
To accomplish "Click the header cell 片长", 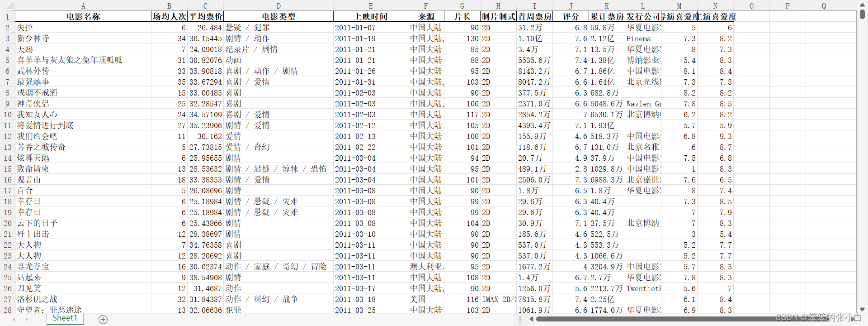I will click(x=462, y=17).
